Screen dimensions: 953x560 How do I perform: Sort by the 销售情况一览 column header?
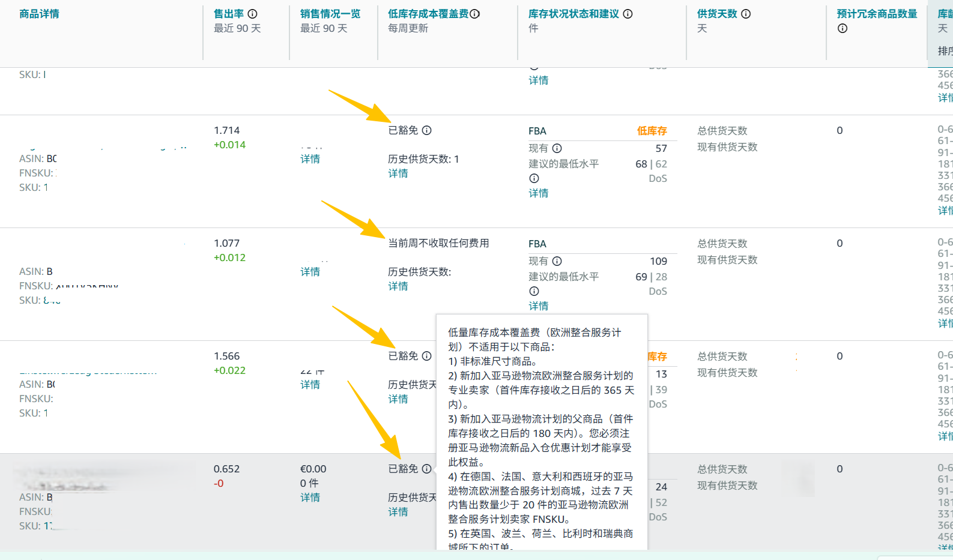[x=330, y=14]
